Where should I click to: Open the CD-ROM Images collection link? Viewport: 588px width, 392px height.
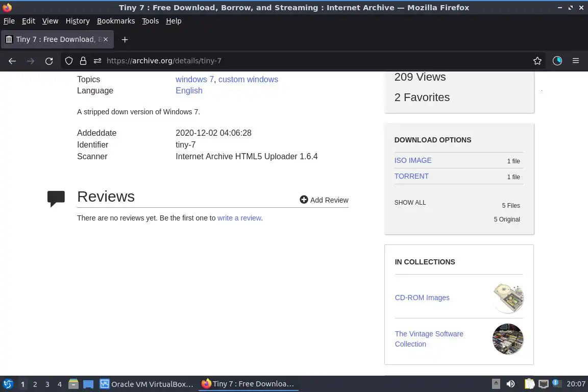pos(422,298)
